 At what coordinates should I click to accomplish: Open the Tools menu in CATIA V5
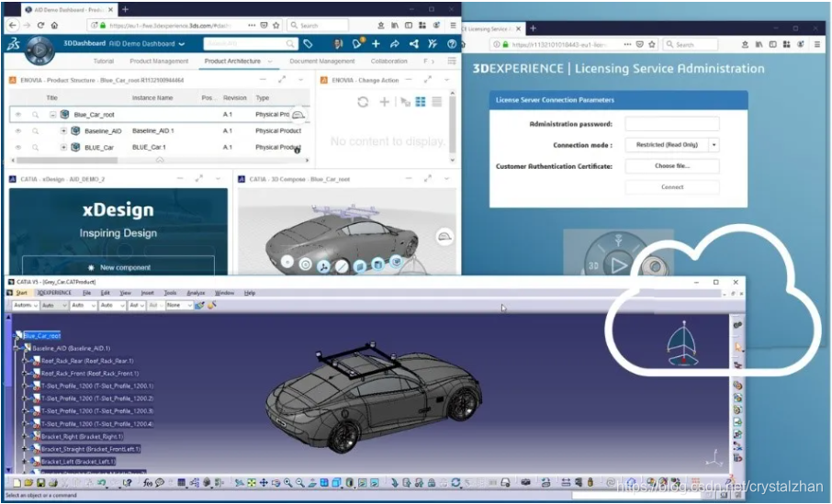[x=170, y=293]
